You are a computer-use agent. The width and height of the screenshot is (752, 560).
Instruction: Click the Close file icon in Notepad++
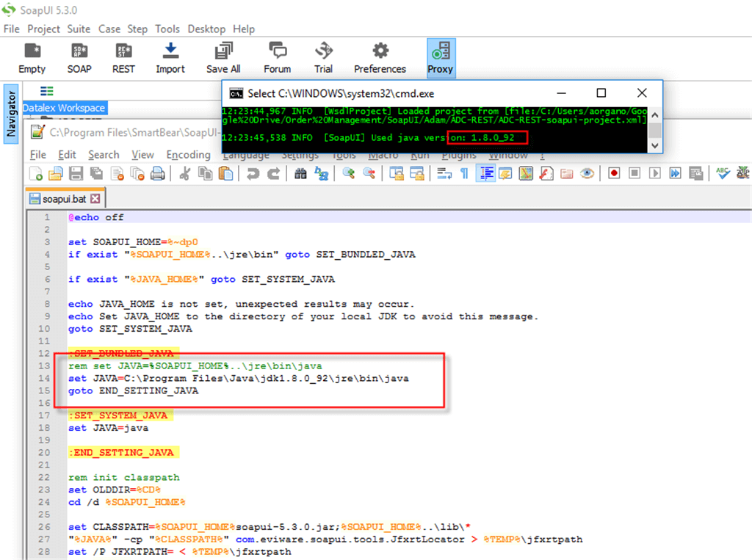pos(117,173)
